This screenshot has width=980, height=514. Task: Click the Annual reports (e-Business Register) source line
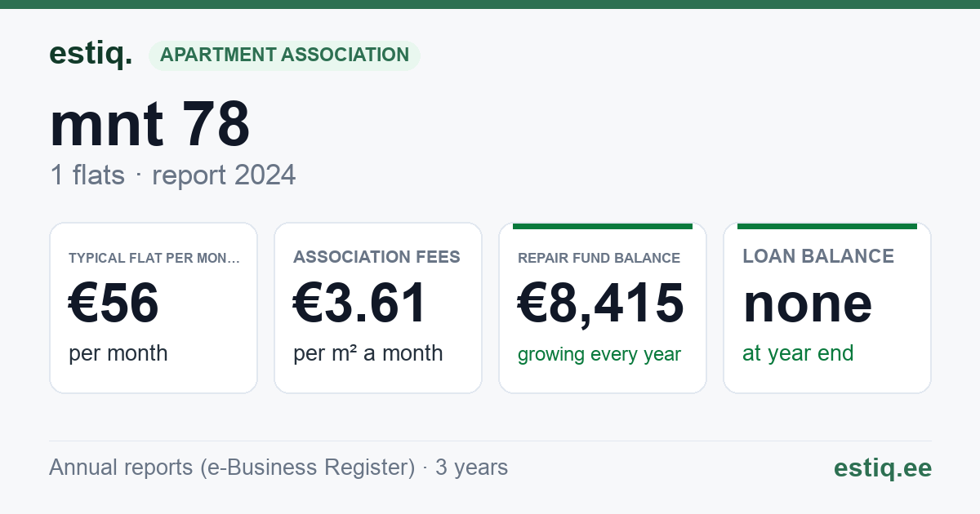(x=278, y=467)
